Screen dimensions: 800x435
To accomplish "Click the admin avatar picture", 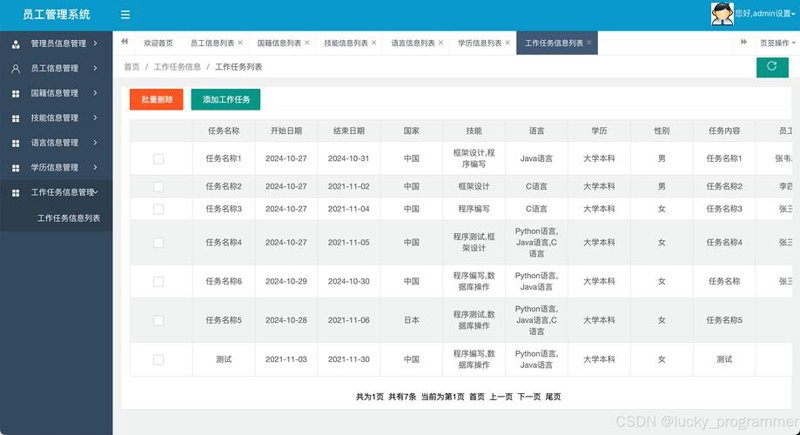I will point(722,14).
